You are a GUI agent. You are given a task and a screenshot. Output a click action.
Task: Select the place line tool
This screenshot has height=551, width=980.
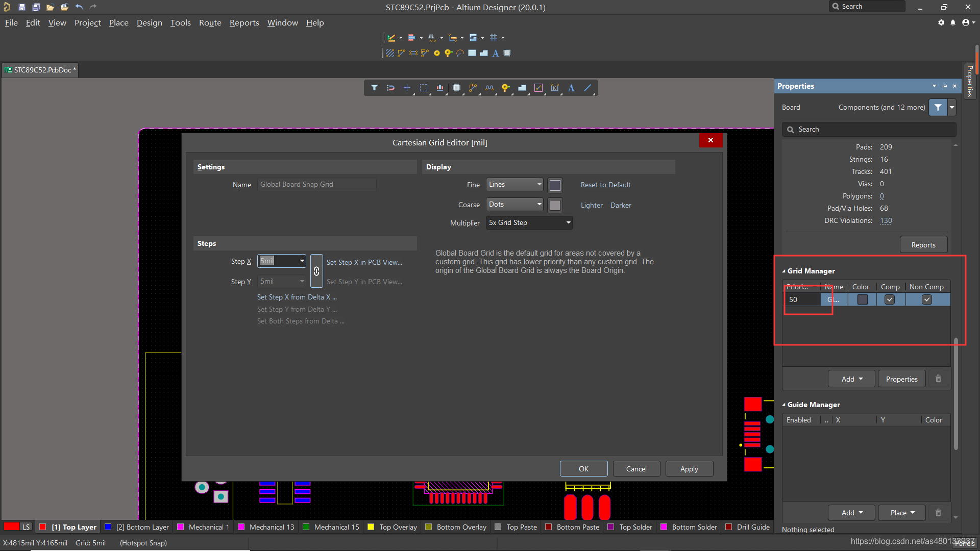(587, 88)
